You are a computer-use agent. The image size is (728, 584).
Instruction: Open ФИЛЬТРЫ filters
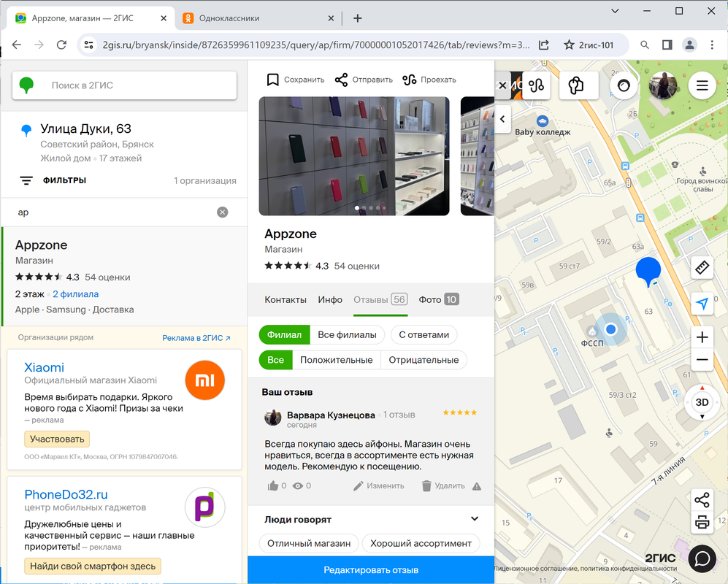(53, 180)
